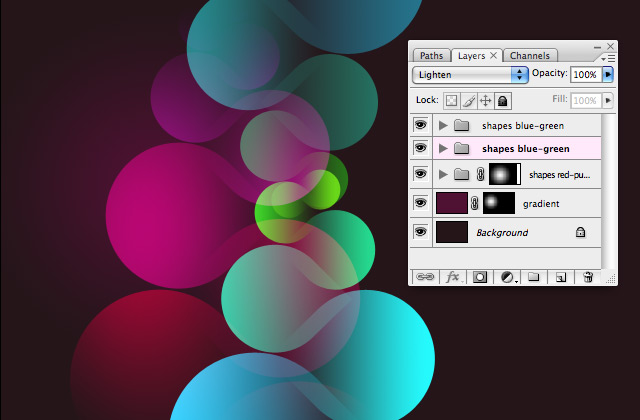The width and height of the screenshot is (640, 420).
Task: Select the shapes red-pu layer mask thumbnail
Action: coord(504,174)
